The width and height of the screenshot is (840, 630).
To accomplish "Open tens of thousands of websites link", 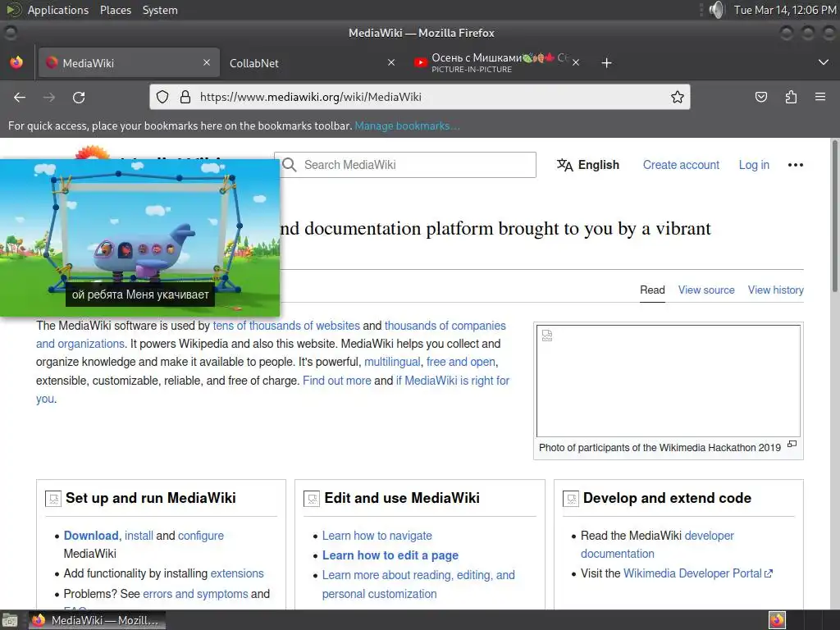I will pyautogui.click(x=286, y=326).
